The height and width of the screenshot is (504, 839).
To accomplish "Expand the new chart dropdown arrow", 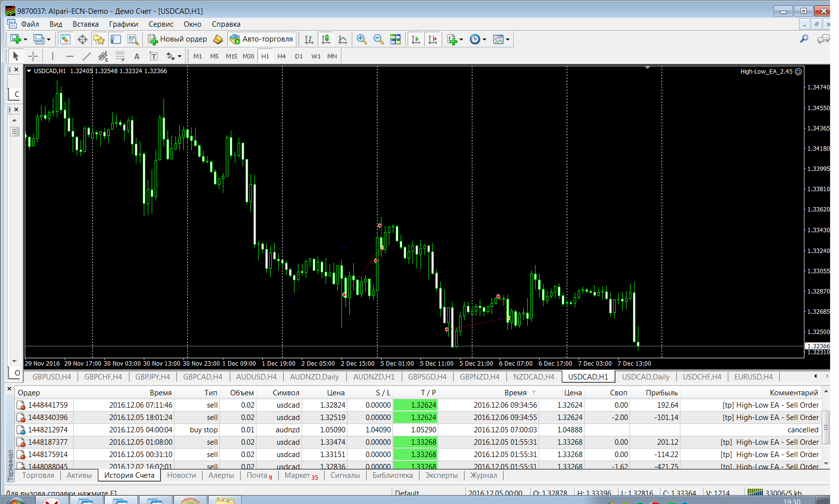I will pyautogui.click(x=25, y=40).
